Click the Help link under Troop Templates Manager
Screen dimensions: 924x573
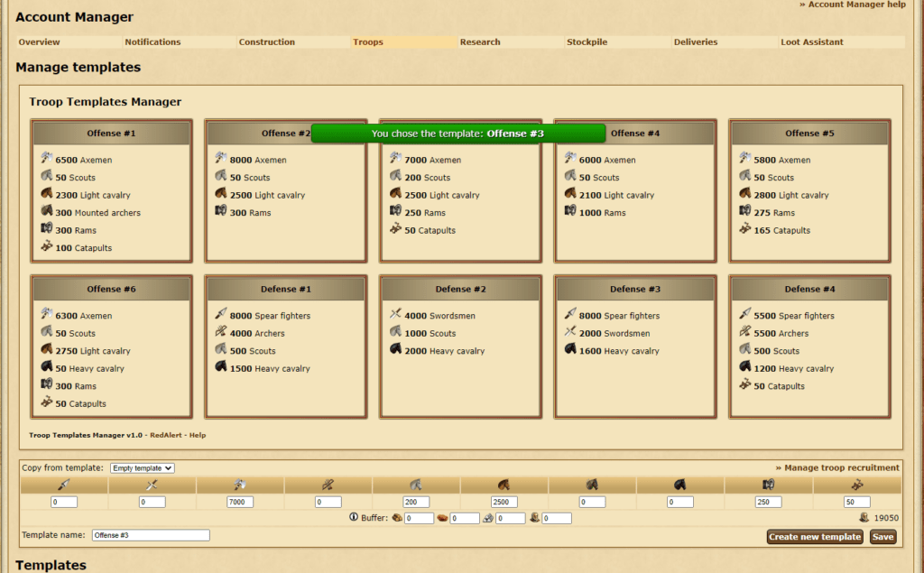tap(198, 435)
